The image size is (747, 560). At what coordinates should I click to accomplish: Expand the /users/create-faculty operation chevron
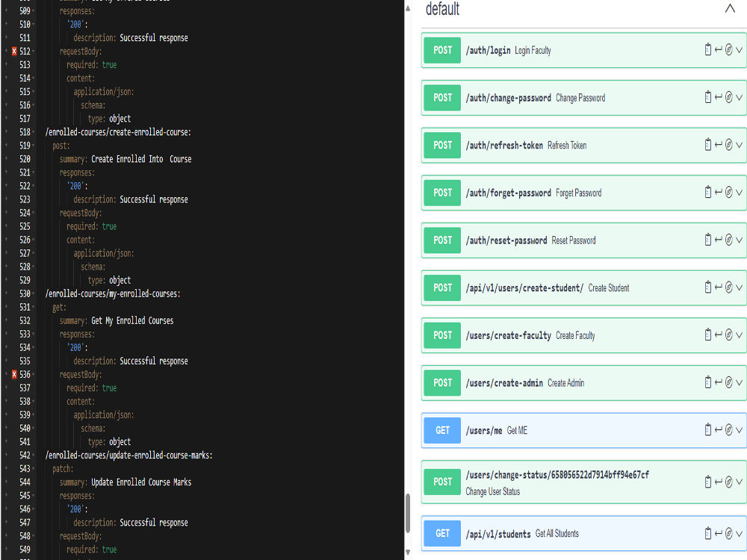(x=739, y=335)
